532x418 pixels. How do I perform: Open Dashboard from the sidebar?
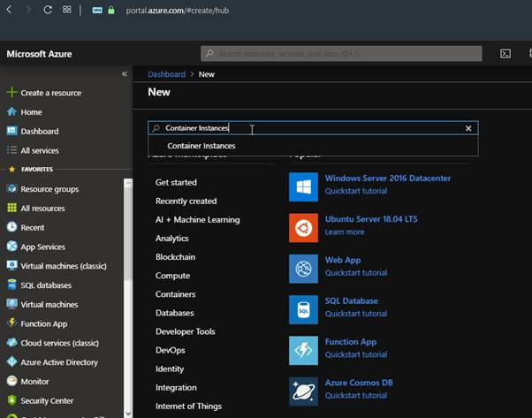point(40,132)
